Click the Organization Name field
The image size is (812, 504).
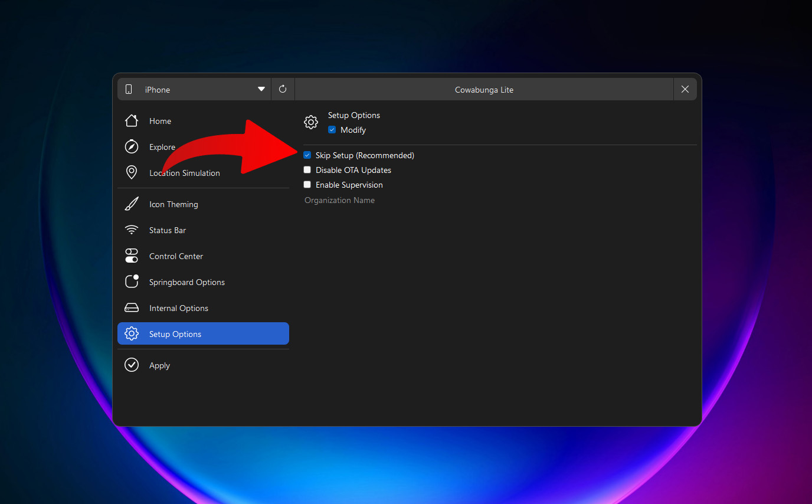tap(500, 201)
